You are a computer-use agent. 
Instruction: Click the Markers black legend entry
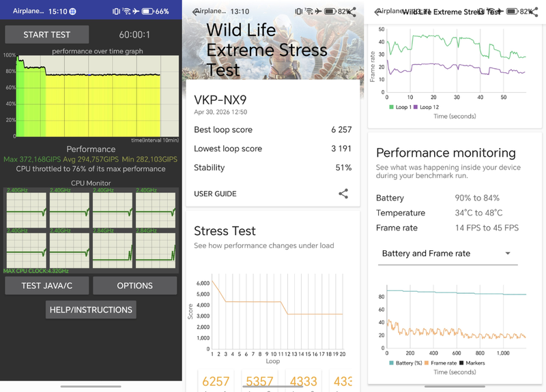[472, 363]
